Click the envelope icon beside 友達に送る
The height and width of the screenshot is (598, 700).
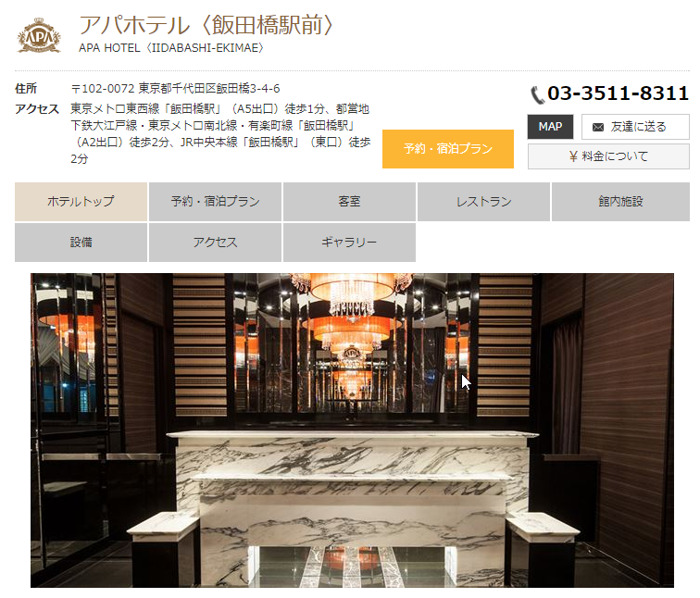[x=598, y=127]
